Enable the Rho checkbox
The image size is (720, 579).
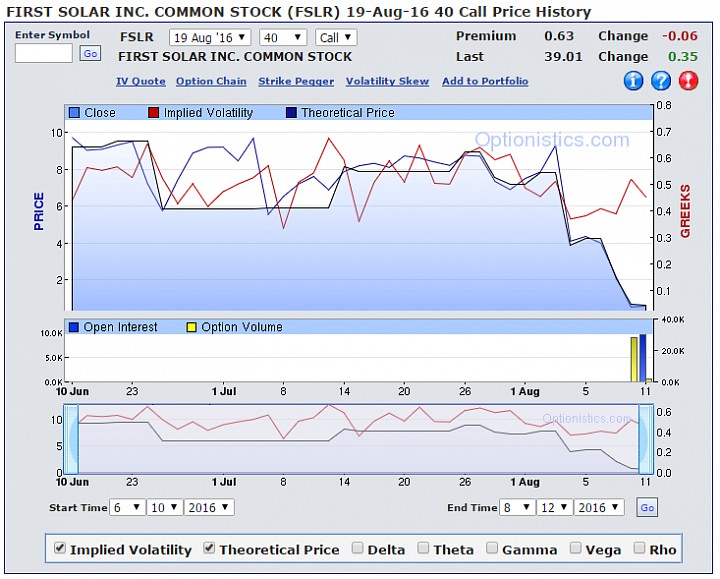[x=639, y=548]
